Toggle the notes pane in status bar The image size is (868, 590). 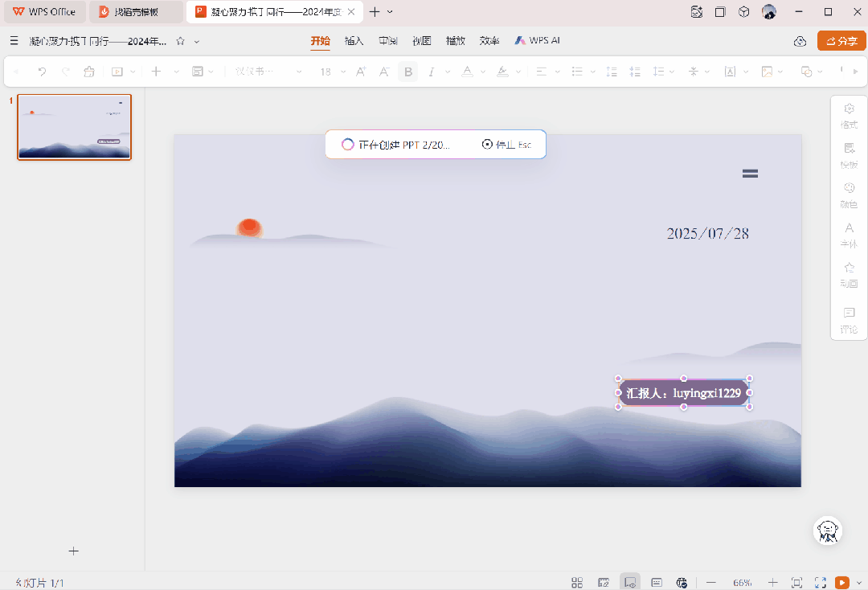point(657,583)
